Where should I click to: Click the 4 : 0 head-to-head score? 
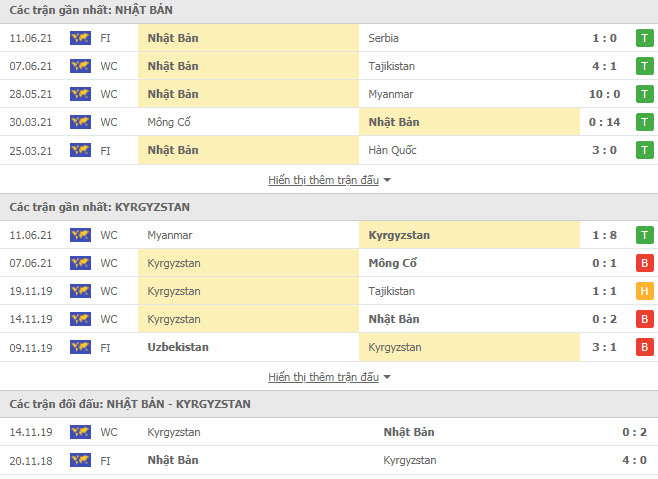pos(634,460)
